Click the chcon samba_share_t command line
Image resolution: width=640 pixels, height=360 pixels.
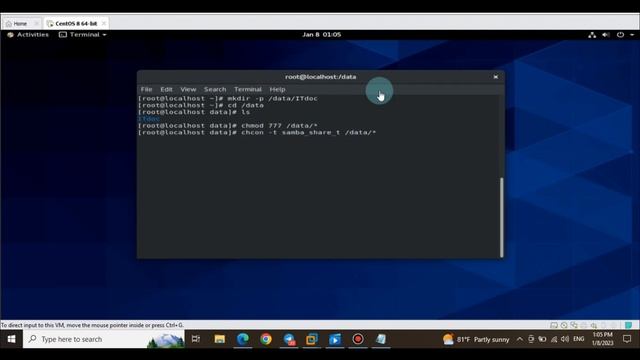(257, 133)
